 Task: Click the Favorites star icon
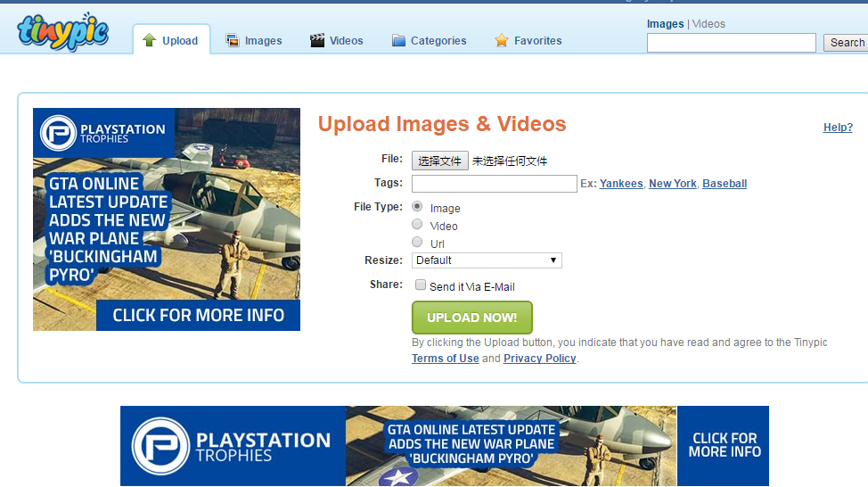pyautogui.click(x=502, y=40)
